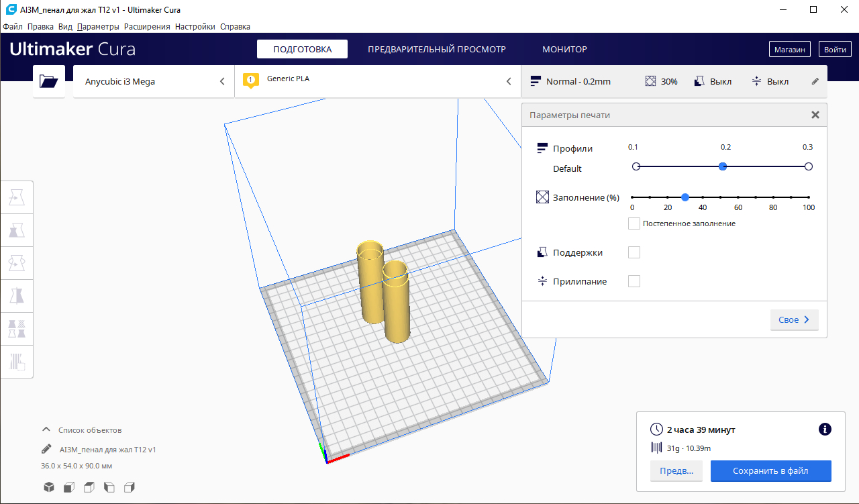Screen dimensions: 859x504
Task: Collapse the Список объектов list
Action: tap(46, 430)
